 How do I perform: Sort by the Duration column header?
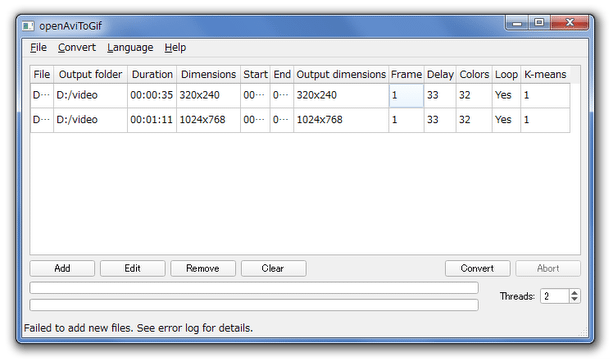click(152, 74)
